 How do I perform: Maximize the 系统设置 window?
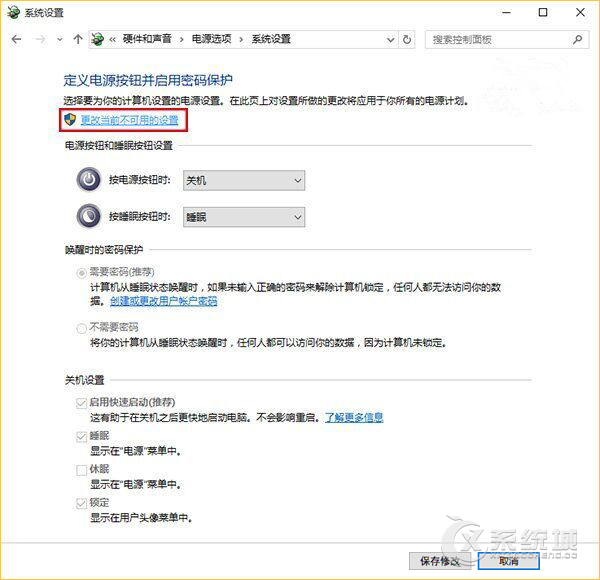[543, 13]
